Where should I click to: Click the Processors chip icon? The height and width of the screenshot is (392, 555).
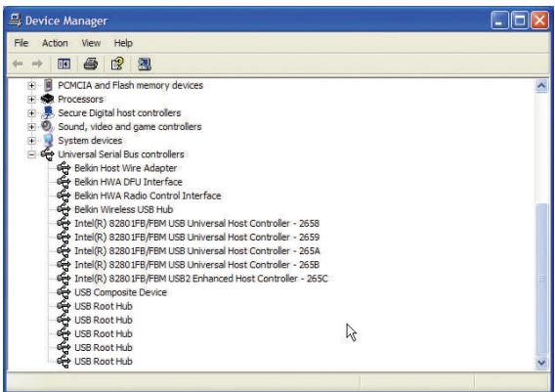(48, 99)
